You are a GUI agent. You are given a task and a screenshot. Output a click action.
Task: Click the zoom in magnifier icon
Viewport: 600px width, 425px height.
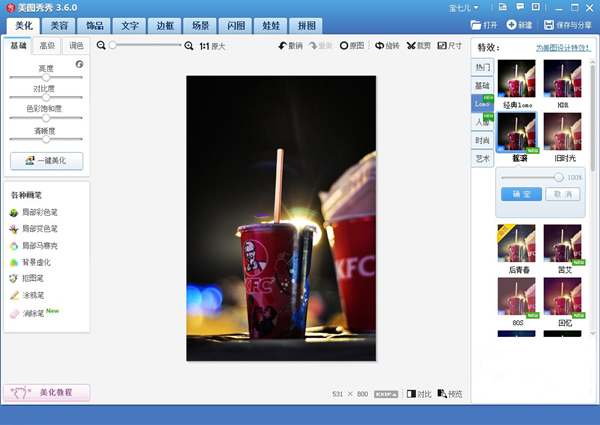189,46
